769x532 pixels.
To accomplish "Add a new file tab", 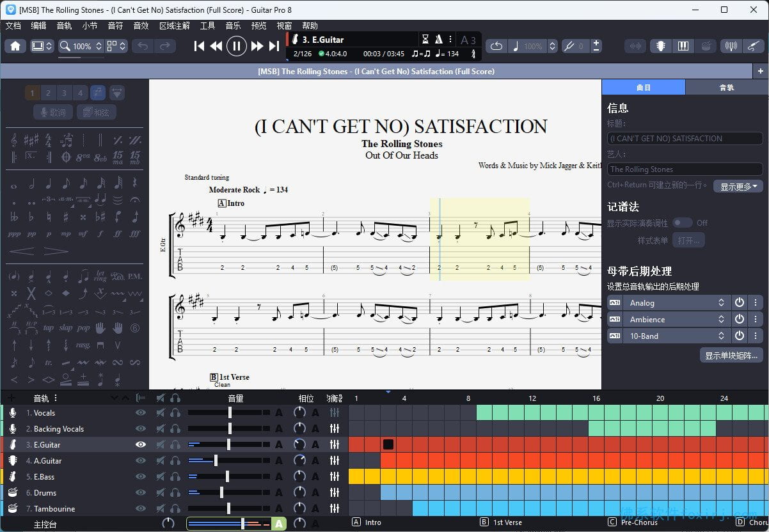I will click(x=761, y=71).
